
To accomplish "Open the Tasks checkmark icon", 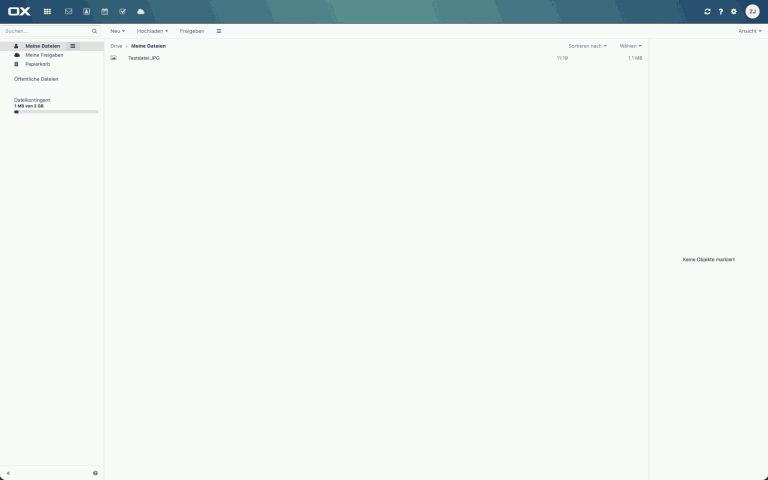I will tap(122, 11).
